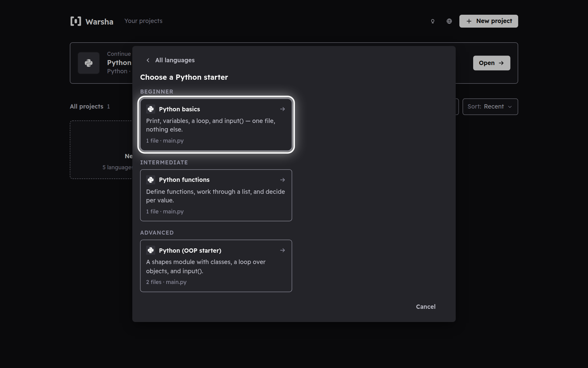Open the Your projects link
This screenshot has width=588, height=368.
click(143, 21)
